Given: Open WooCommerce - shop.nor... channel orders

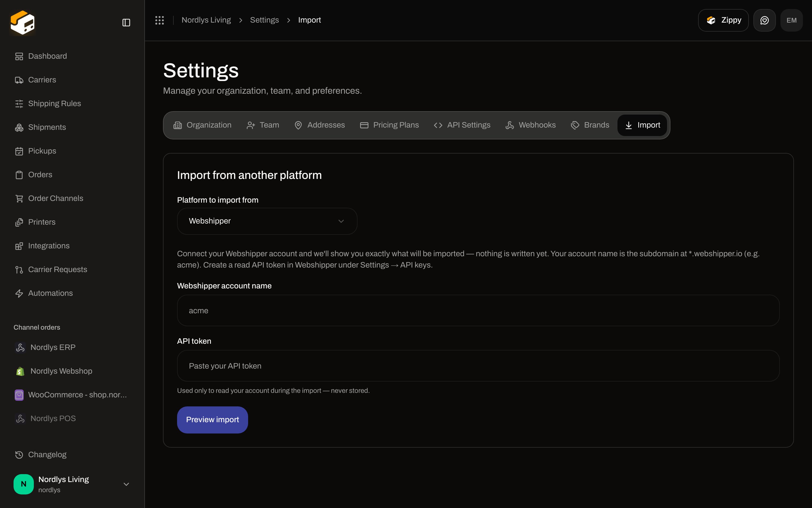Looking at the screenshot, I should click(72, 395).
